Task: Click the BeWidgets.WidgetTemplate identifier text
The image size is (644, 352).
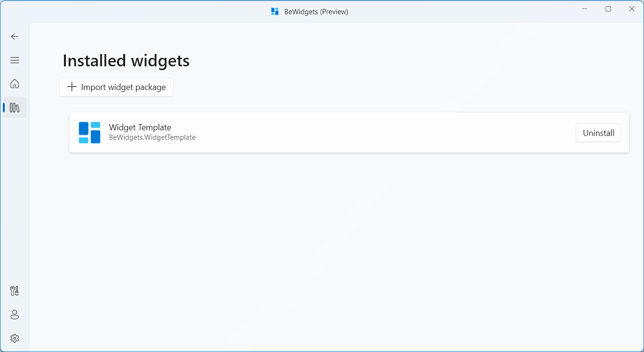Action: pyautogui.click(x=152, y=137)
